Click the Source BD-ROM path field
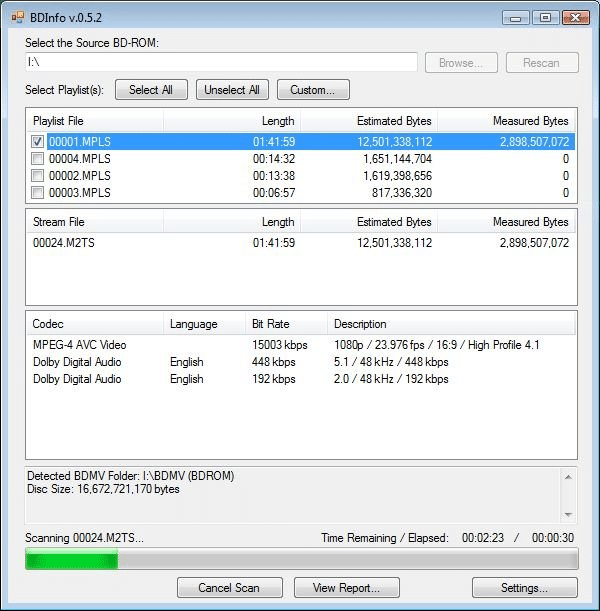The width and height of the screenshot is (600, 611). click(221, 62)
